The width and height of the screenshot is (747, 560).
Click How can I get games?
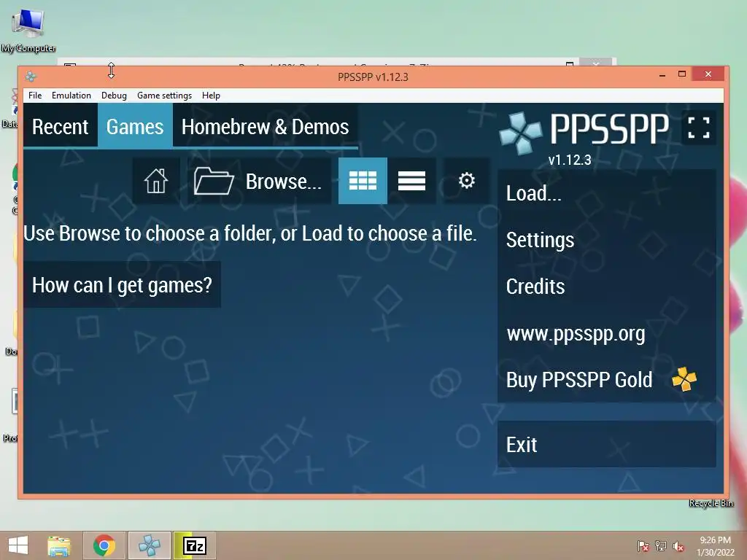tap(122, 285)
